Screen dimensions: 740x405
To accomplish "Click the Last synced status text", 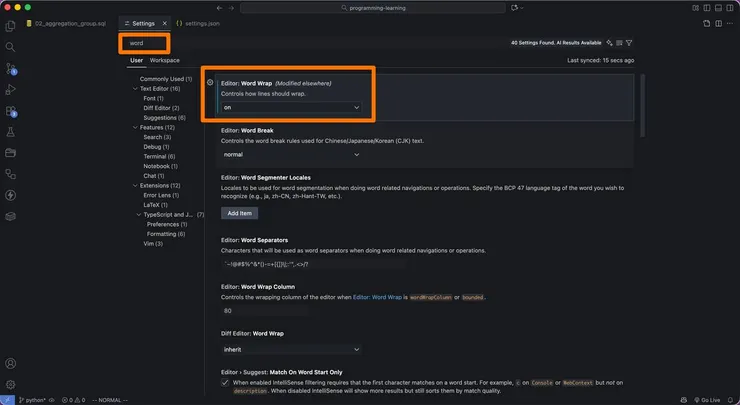I will (x=600, y=60).
